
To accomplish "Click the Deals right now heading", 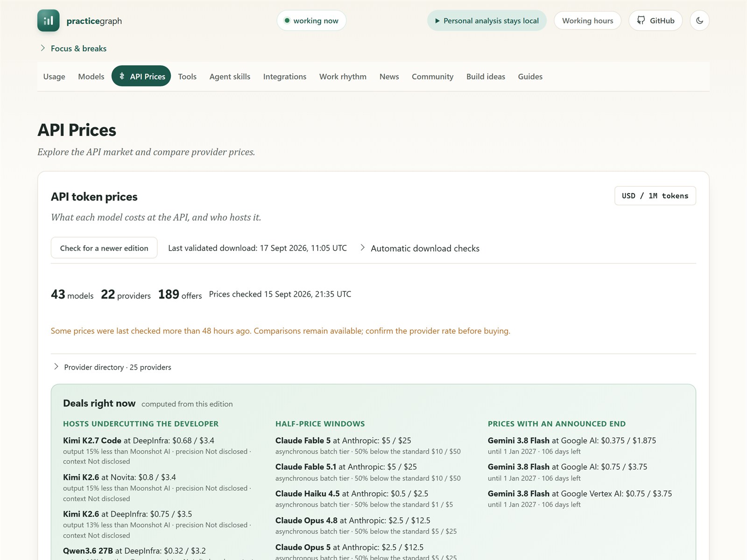I will tap(99, 403).
